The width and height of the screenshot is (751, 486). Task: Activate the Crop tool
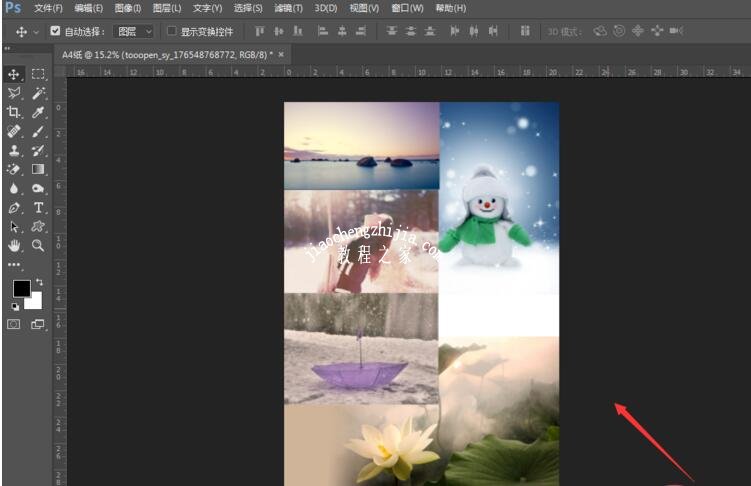[14, 113]
